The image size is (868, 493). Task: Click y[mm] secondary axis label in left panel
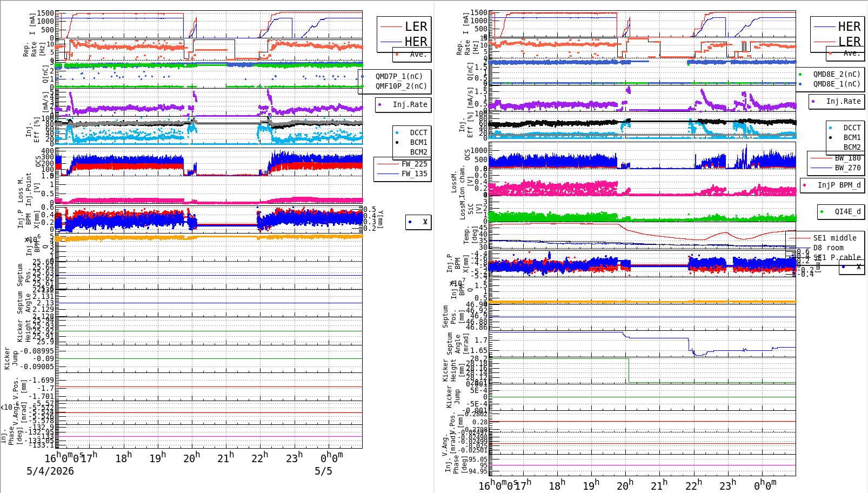click(380, 219)
